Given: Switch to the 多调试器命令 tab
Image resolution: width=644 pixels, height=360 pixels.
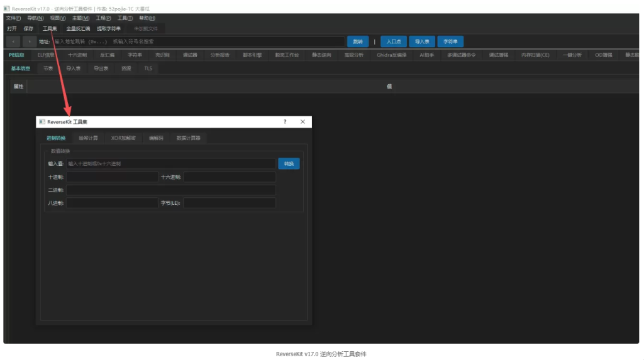Looking at the screenshot, I should pyautogui.click(x=461, y=55).
